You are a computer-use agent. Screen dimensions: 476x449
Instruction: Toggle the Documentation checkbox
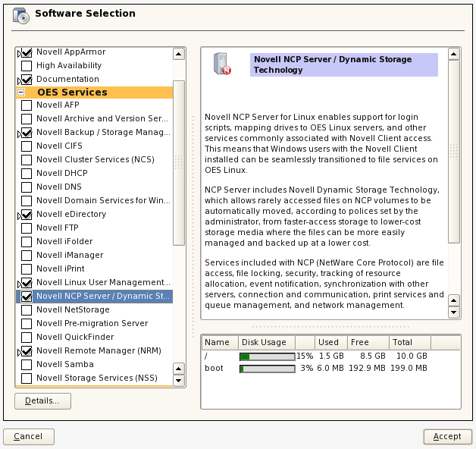pyautogui.click(x=27, y=80)
